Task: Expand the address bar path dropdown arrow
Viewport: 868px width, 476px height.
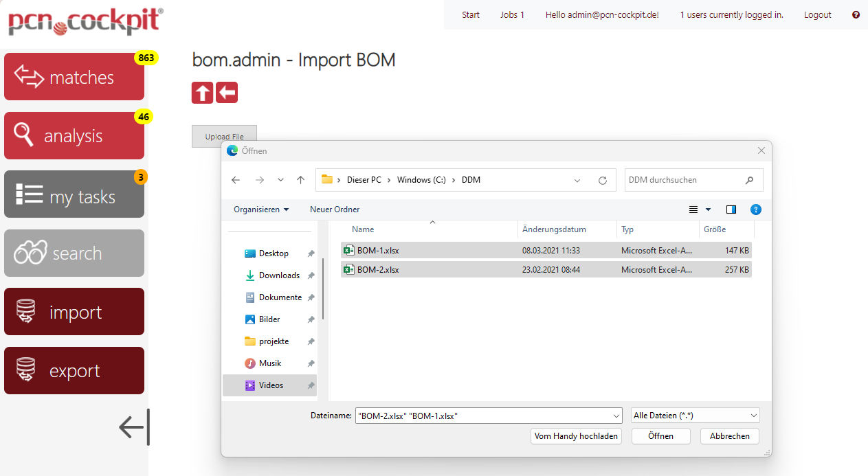Action: pyautogui.click(x=577, y=179)
